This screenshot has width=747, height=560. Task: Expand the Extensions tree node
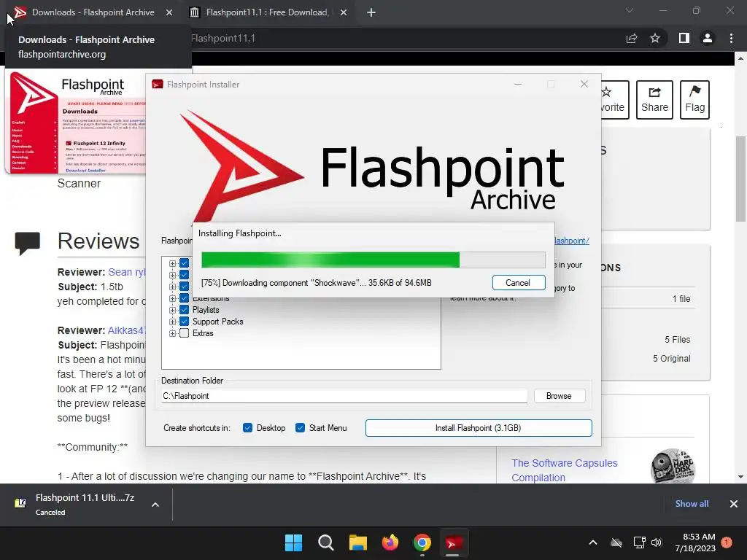click(x=172, y=298)
